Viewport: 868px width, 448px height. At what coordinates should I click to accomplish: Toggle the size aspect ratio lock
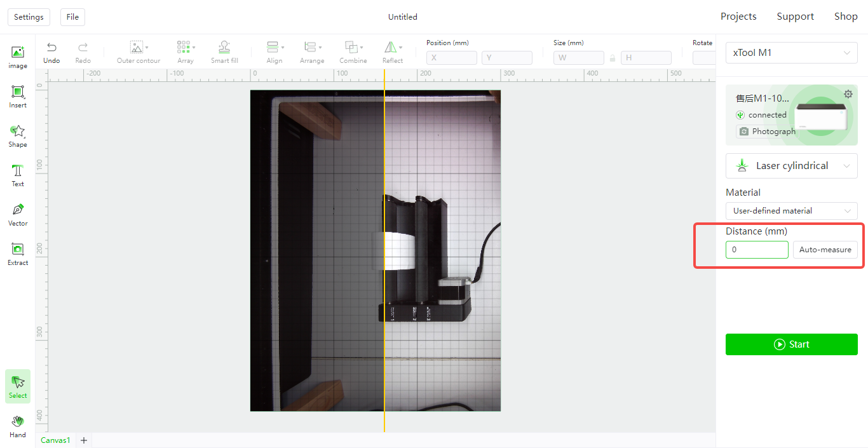coord(613,58)
